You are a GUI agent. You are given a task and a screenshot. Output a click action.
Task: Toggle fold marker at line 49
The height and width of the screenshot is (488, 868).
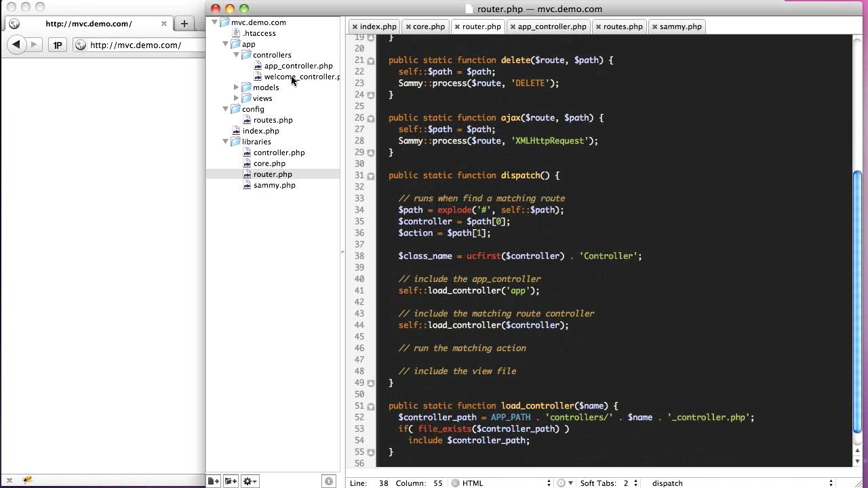coord(371,383)
